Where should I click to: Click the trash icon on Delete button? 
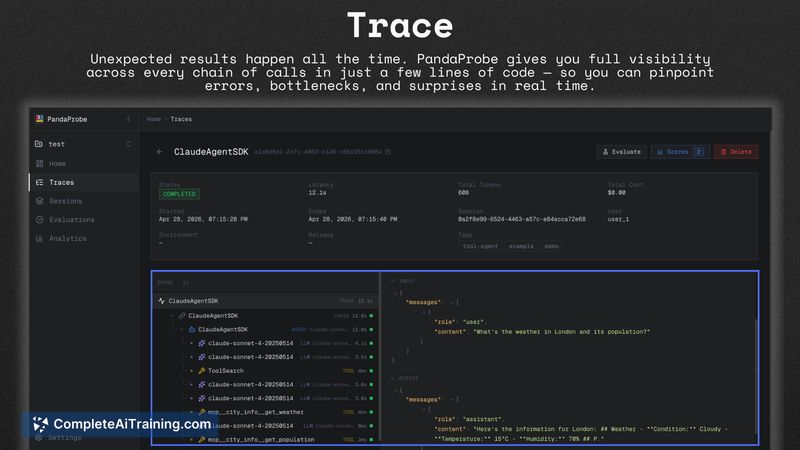coord(723,152)
